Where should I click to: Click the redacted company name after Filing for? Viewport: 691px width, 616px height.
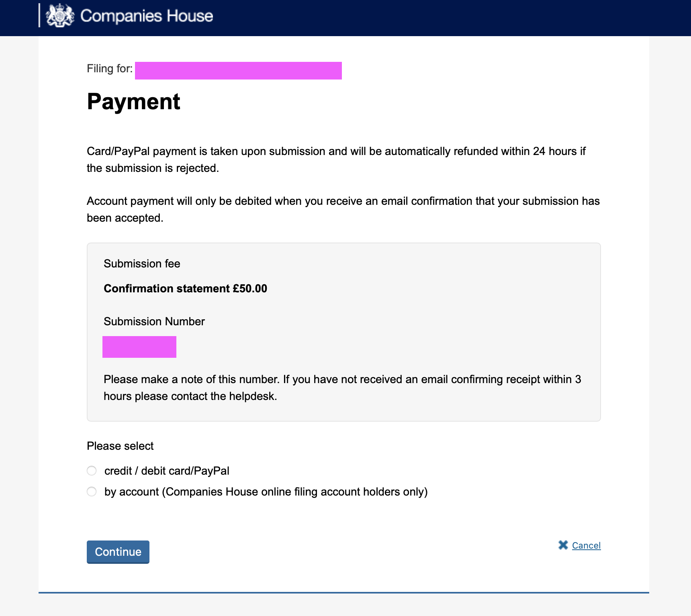coord(238,71)
